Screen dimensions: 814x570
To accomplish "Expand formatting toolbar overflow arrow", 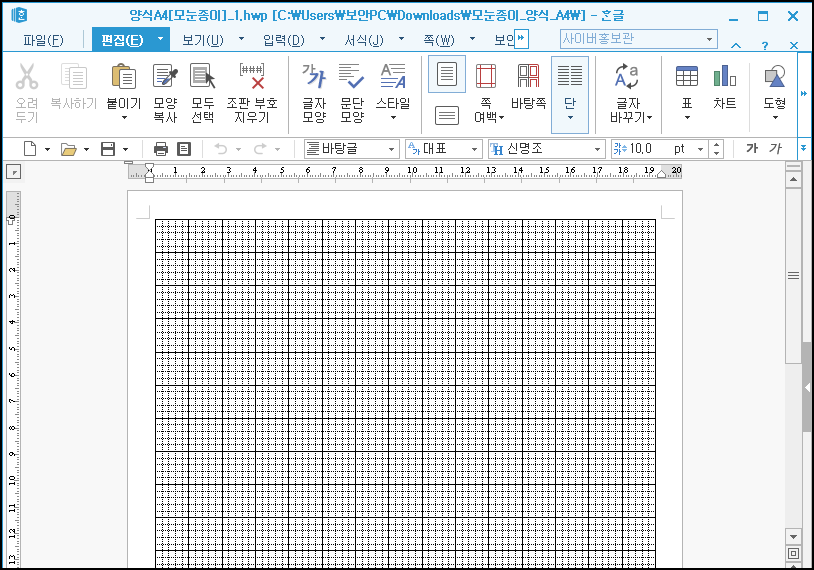I will pyautogui.click(x=804, y=148).
